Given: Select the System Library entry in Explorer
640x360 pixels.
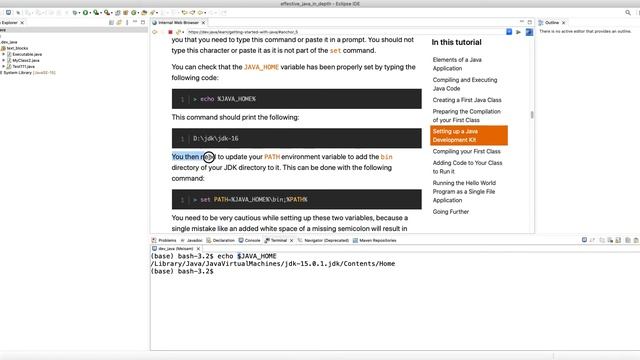Looking at the screenshot, I should [x=28, y=72].
